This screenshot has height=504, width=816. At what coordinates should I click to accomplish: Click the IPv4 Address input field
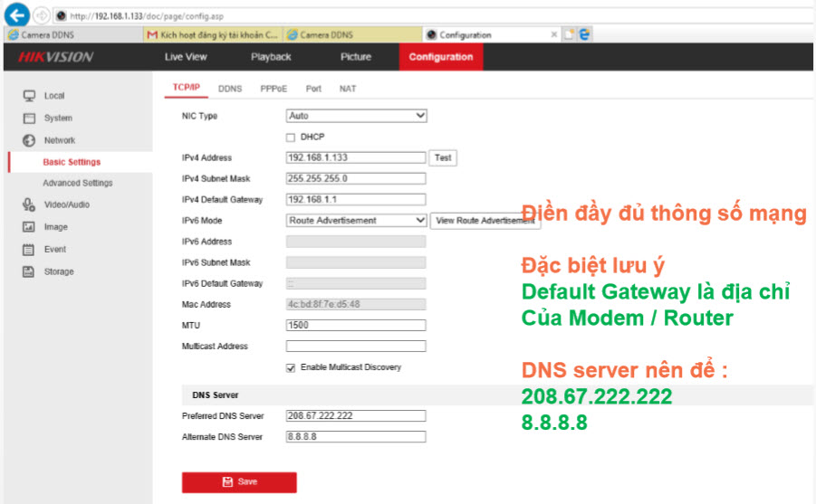356,157
